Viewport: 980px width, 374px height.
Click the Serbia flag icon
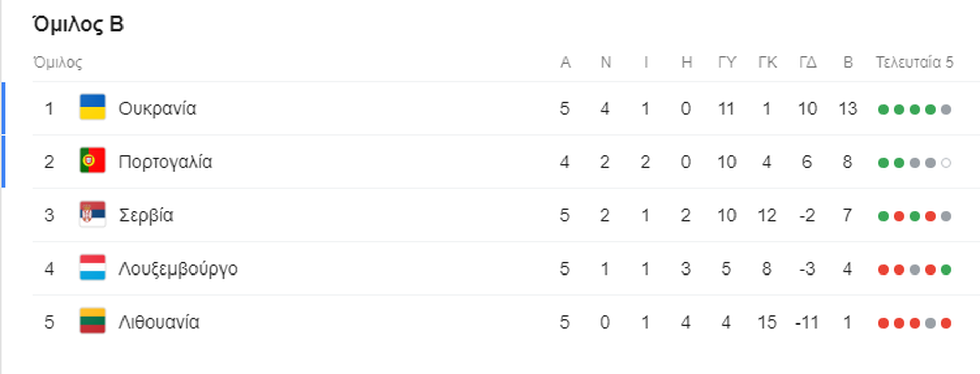[92, 214]
